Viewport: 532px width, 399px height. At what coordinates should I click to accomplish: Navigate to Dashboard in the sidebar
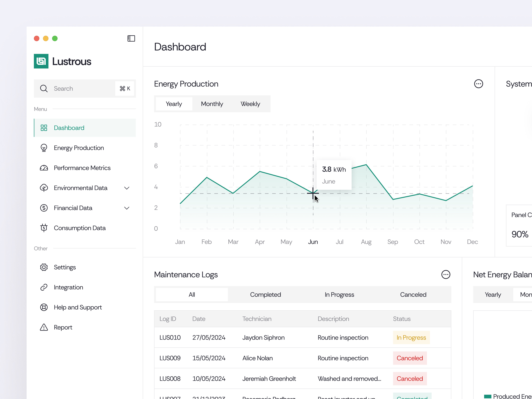(x=69, y=128)
